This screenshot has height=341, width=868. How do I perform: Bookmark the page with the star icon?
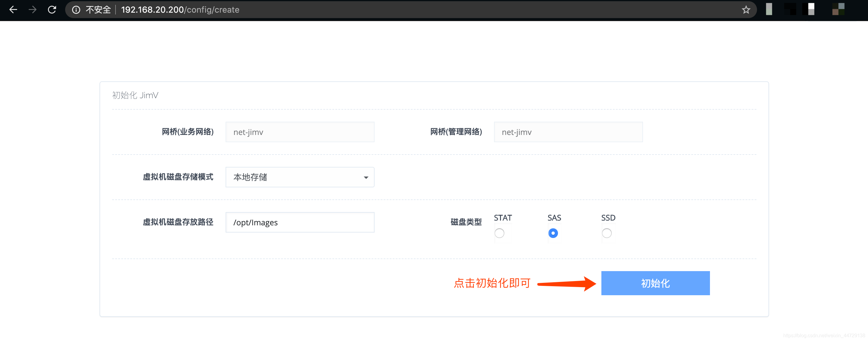pos(746,10)
